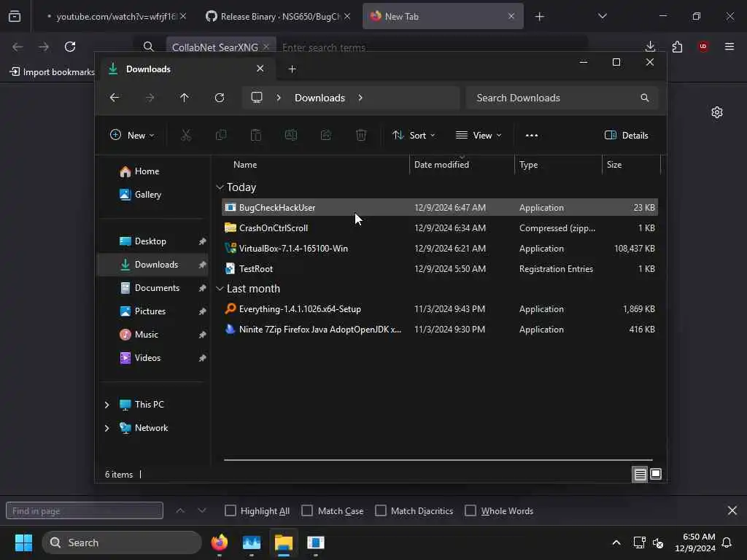Close the Find in page bar
Viewport: 747px width, 560px height.
point(732,510)
